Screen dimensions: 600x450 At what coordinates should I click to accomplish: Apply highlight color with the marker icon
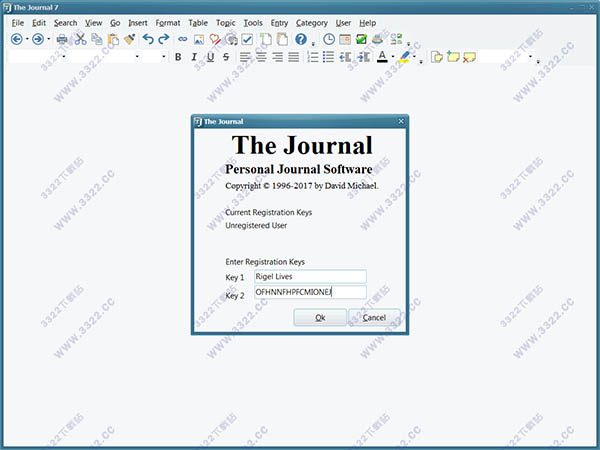(404, 57)
